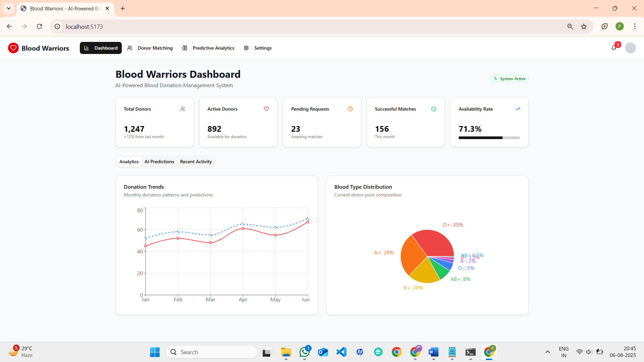Image resolution: width=644 pixels, height=362 pixels.
Task: Open the notifications bell icon
Action: 614,48
